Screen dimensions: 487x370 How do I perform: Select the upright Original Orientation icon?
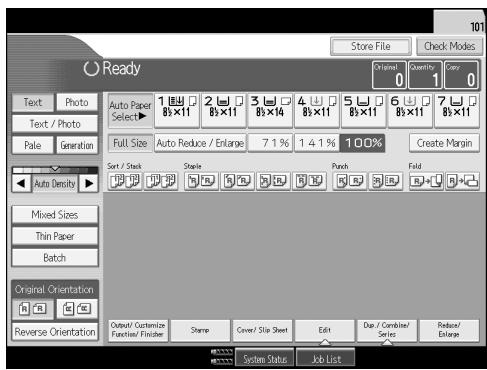pyautogui.click(x=33, y=309)
